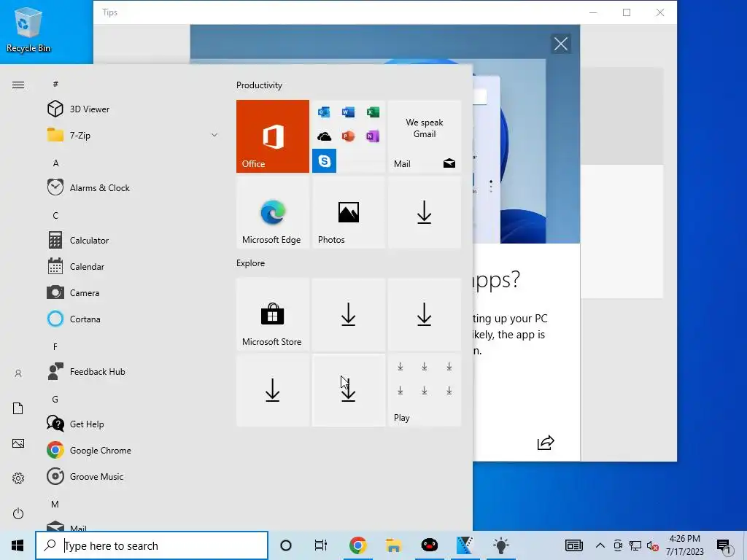Click the Power button in Start
The width and height of the screenshot is (747, 560).
(18, 513)
